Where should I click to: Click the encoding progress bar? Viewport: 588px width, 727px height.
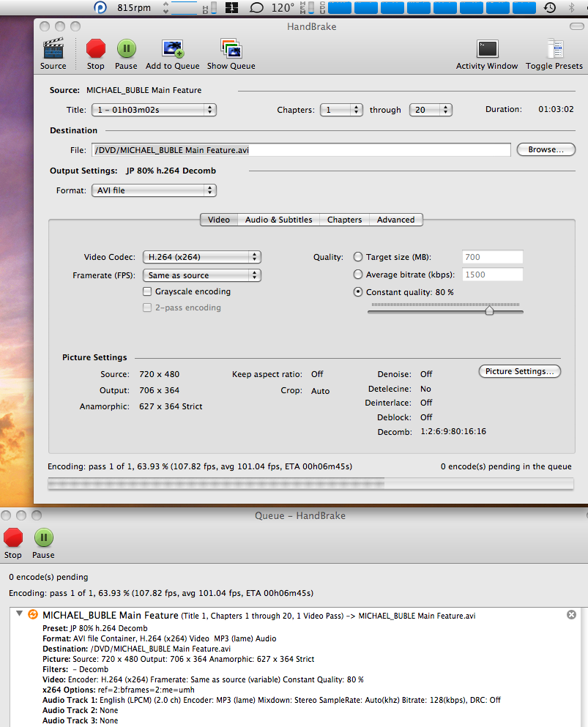click(310, 484)
